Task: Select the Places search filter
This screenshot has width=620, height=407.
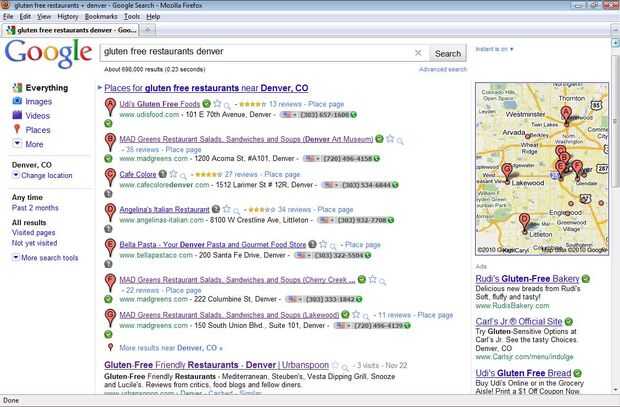Action: [x=38, y=130]
